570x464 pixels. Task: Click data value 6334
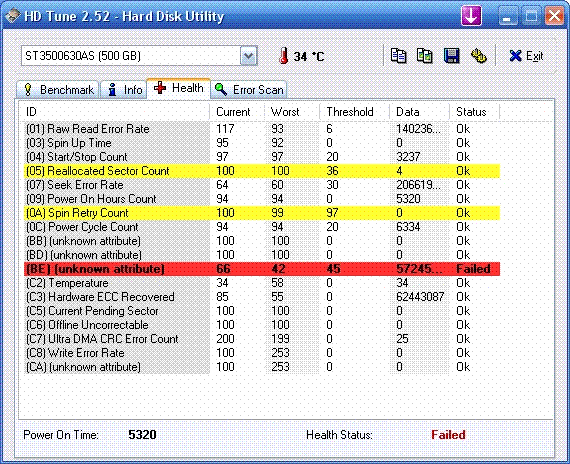(x=408, y=227)
